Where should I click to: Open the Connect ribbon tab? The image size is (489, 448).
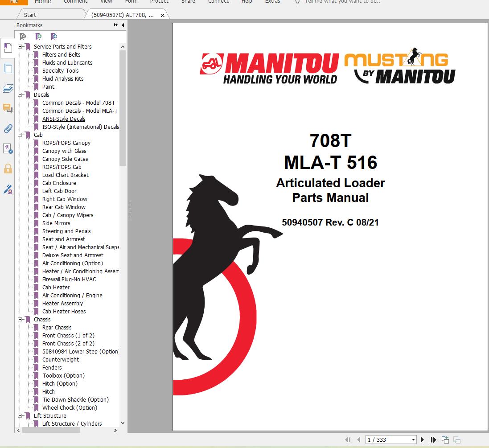(218, 1)
